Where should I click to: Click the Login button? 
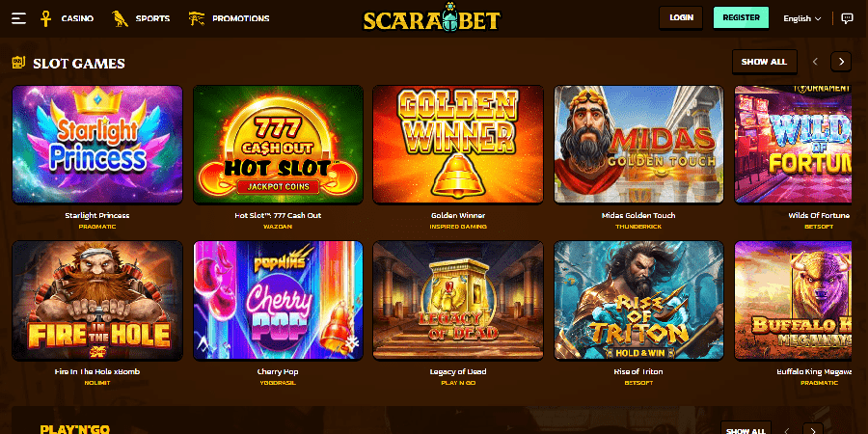point(681,17)
